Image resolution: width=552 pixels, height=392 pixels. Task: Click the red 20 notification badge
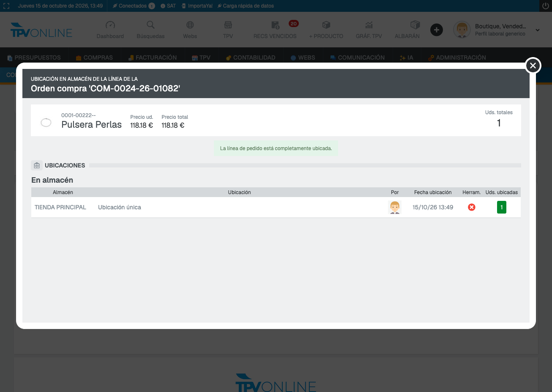click(x=294, y=24)
